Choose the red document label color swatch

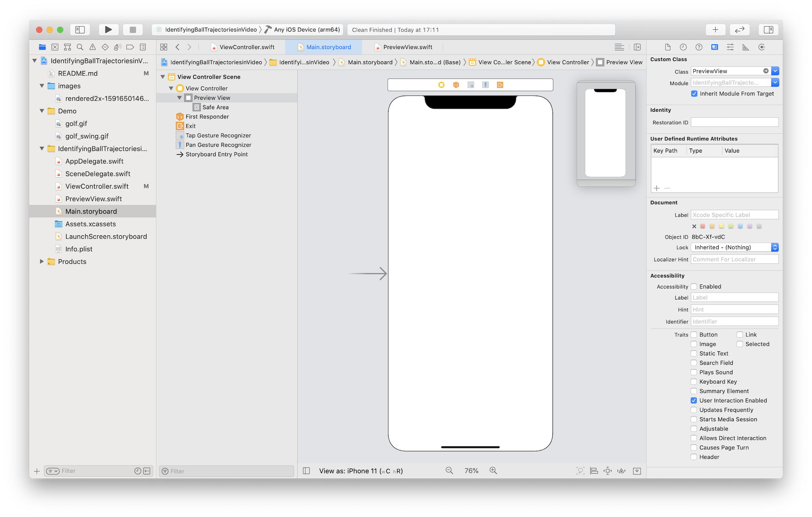tap(703, 226)
